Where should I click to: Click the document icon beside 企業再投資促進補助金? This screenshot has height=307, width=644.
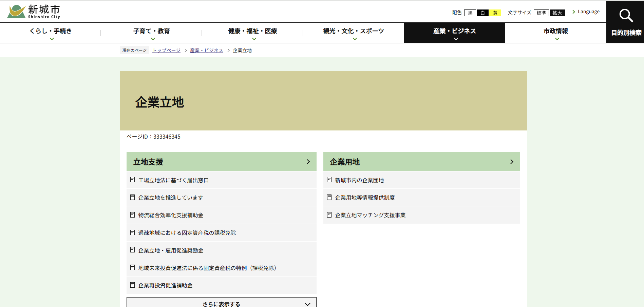[x=132, y=285]
